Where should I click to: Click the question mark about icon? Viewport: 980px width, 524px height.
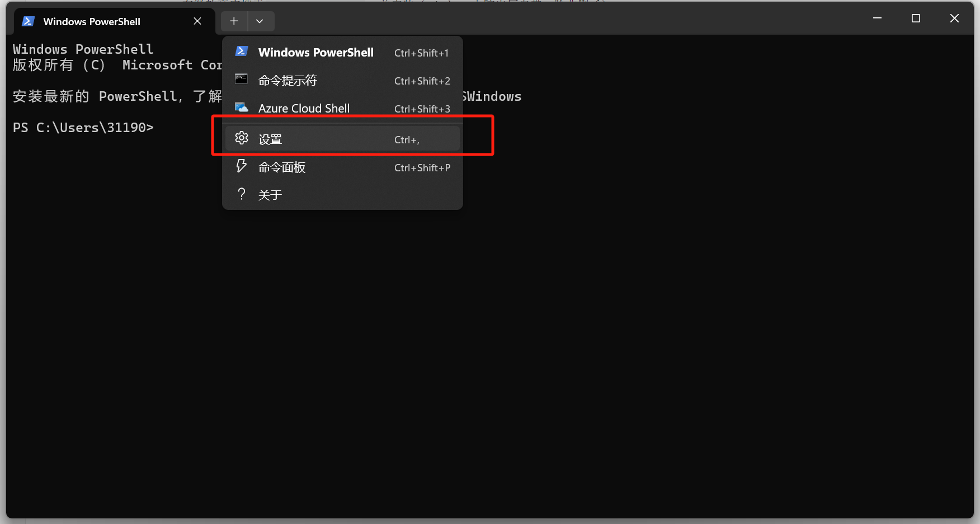coord(241,194)
